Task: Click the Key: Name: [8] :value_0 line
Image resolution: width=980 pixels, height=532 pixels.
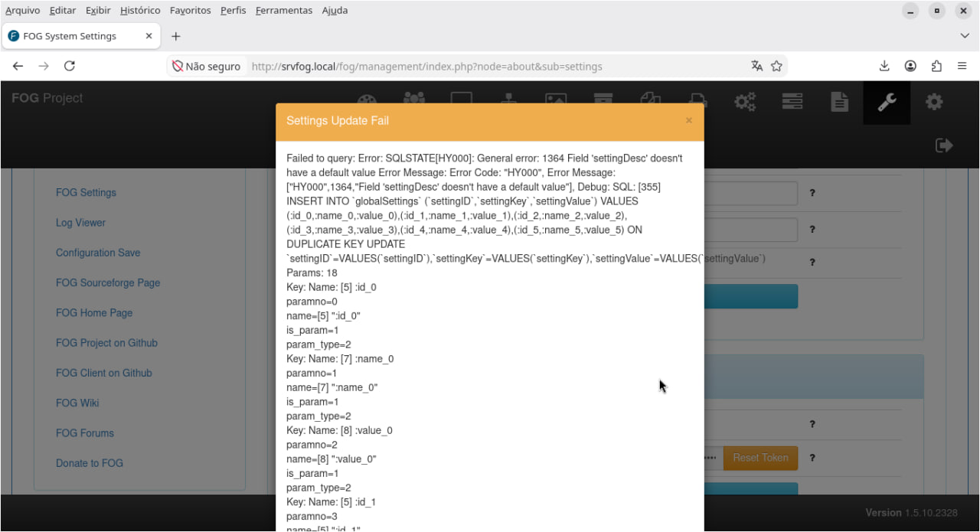Action: (339, 431)
